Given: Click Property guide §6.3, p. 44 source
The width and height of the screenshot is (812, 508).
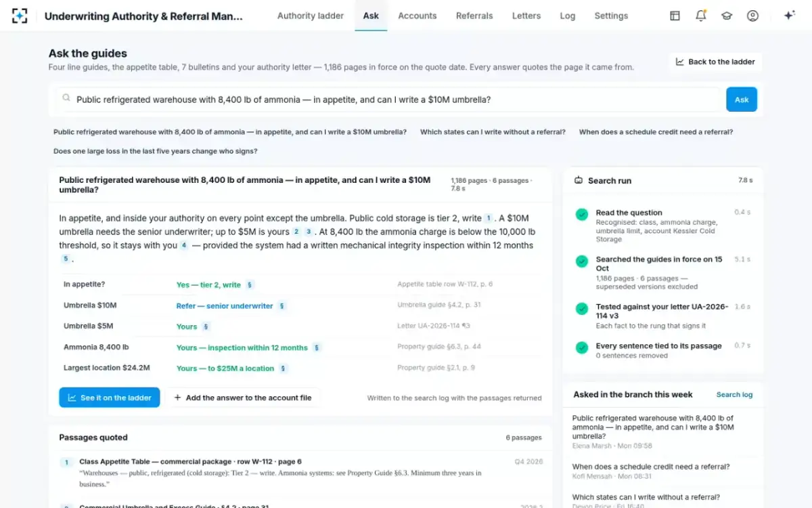Looking at the screenshot, I should pos(438,347).
